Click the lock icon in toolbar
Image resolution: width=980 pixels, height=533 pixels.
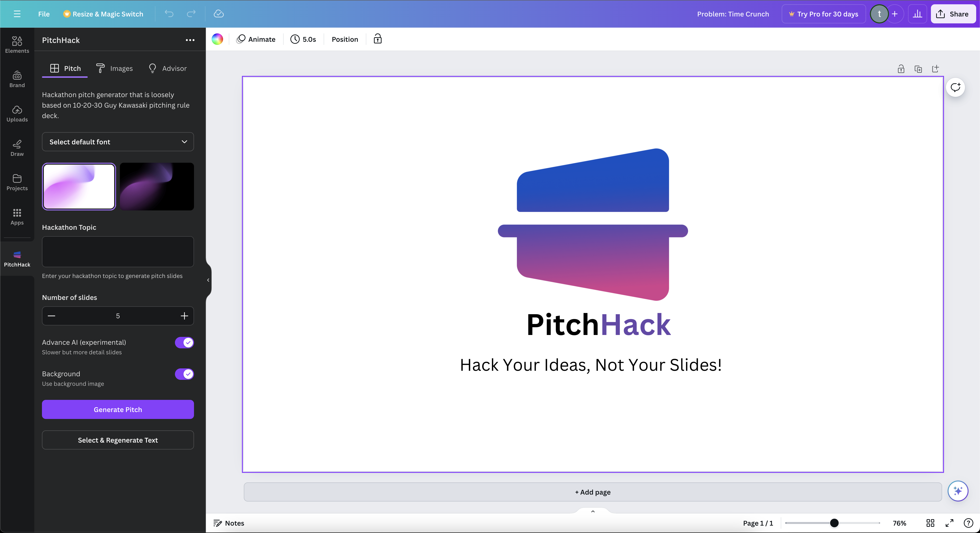point(378,39)
